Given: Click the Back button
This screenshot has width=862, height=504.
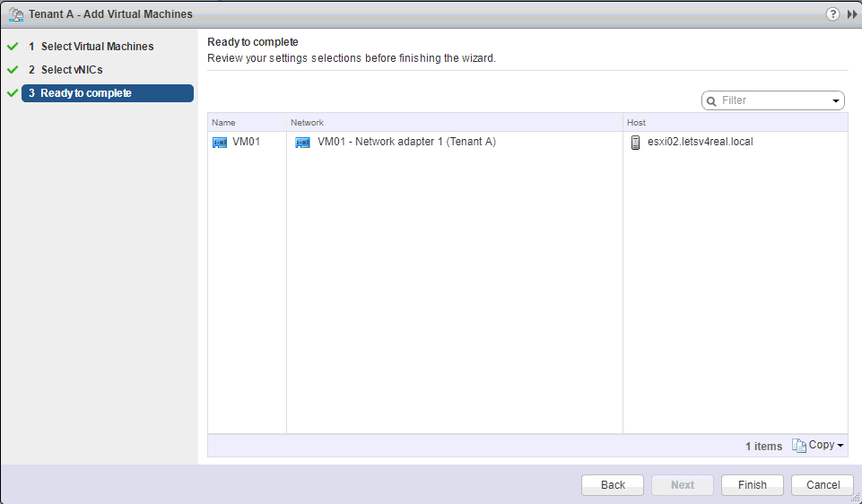Looking at the screenshot, I should 613,485.
